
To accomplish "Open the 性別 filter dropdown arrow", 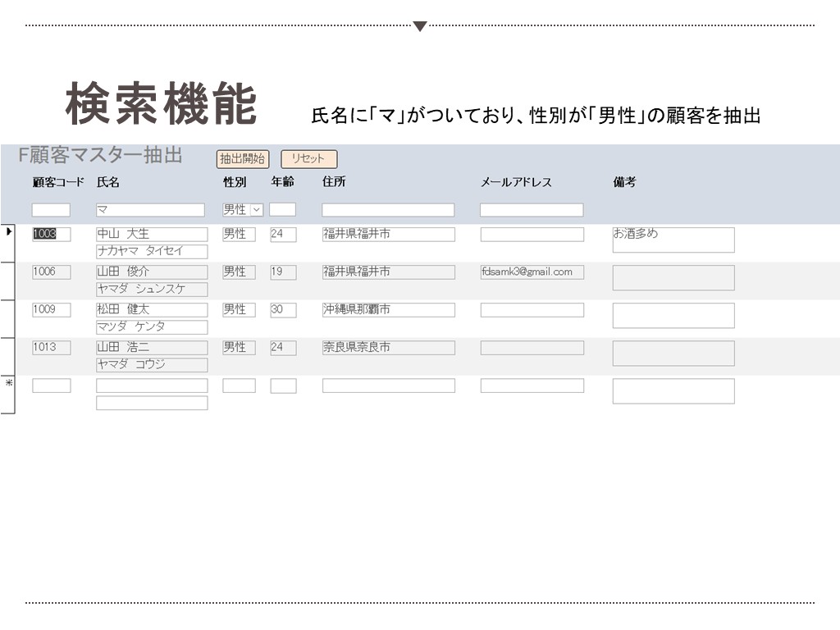I will coord(256,210).
